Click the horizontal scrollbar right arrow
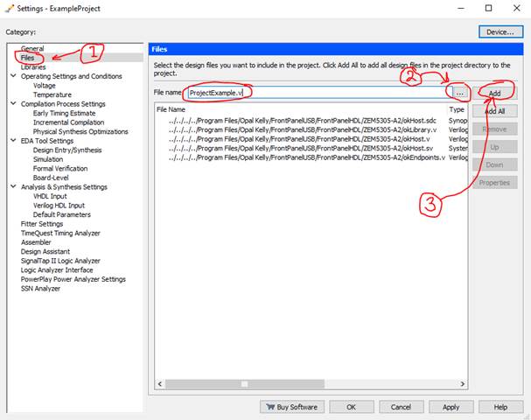Viewport: 531px width, 420px height. tap(462, 384)
